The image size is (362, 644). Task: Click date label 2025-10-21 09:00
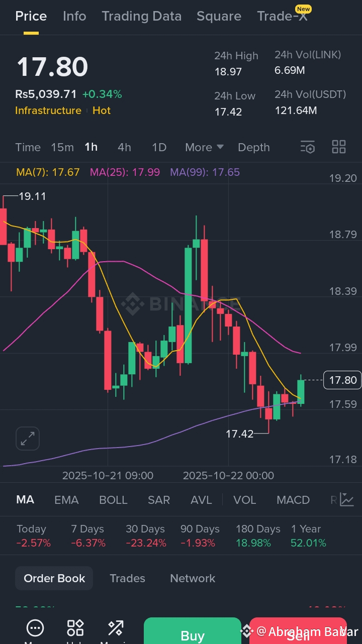[108, 476]
